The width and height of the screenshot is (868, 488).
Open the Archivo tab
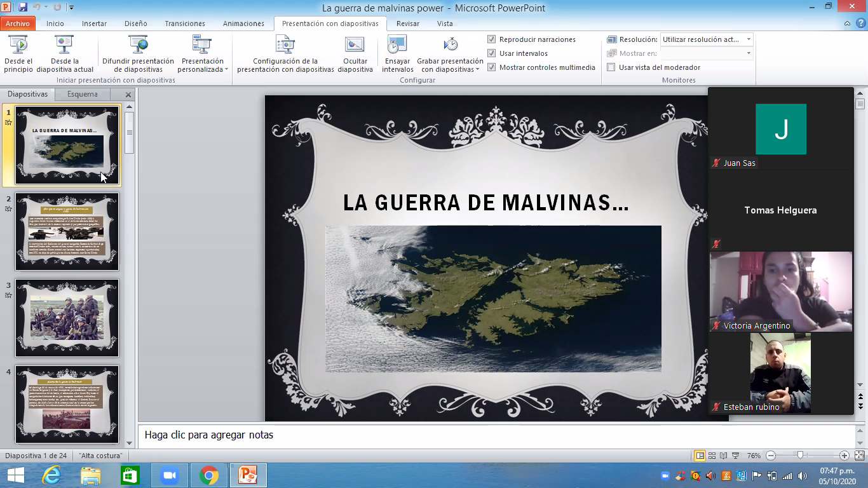pyautogui.click(x=18, y=24)
